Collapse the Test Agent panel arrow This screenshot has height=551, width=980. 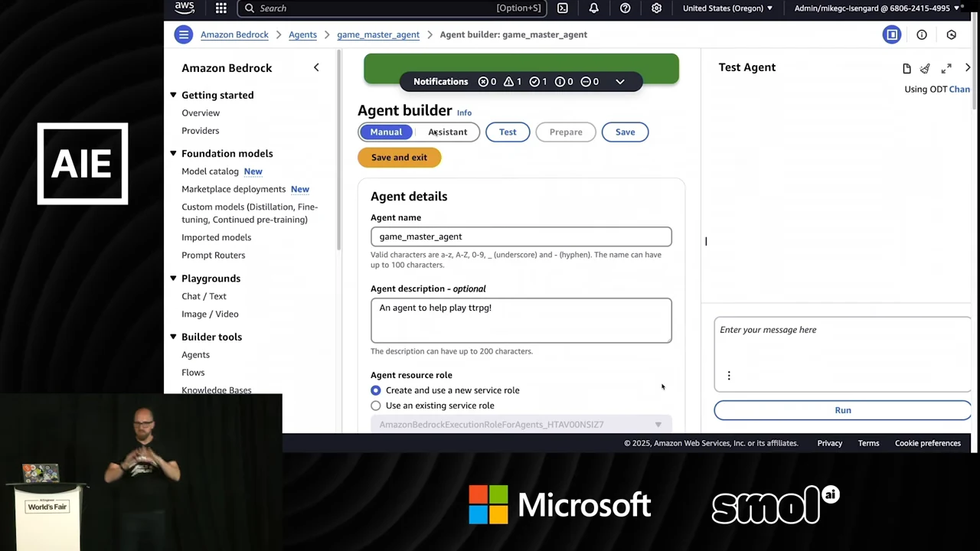968,68
